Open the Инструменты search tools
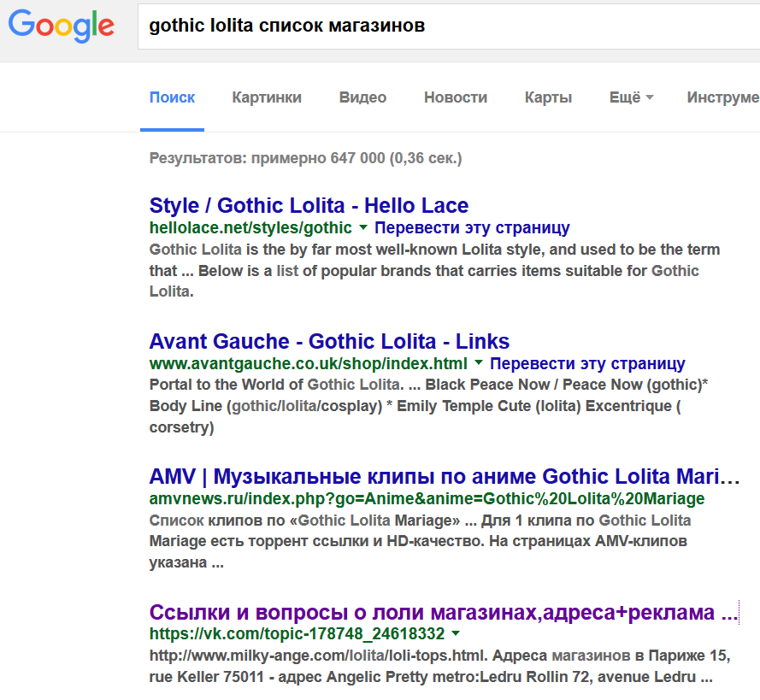This screenshot has height=700, width=760. pyautogui.click(x=723, y=97)
